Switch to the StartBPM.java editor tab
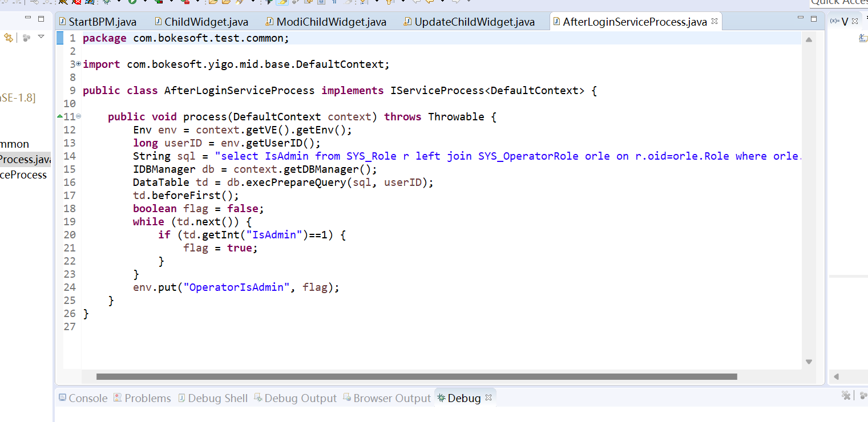 (98, 22)
